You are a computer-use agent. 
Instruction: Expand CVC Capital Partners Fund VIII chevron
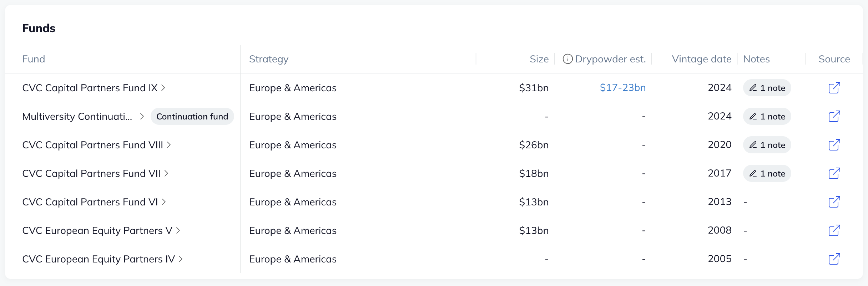[x=169, y=145]
